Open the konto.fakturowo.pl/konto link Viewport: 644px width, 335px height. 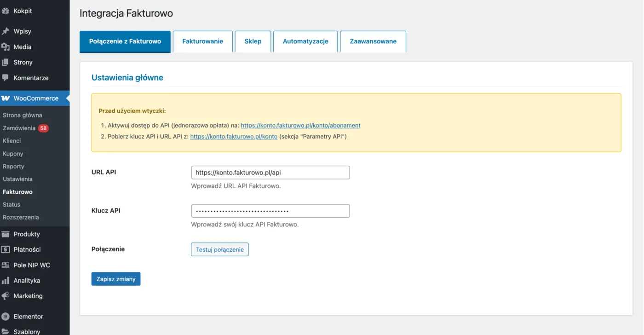234,136
